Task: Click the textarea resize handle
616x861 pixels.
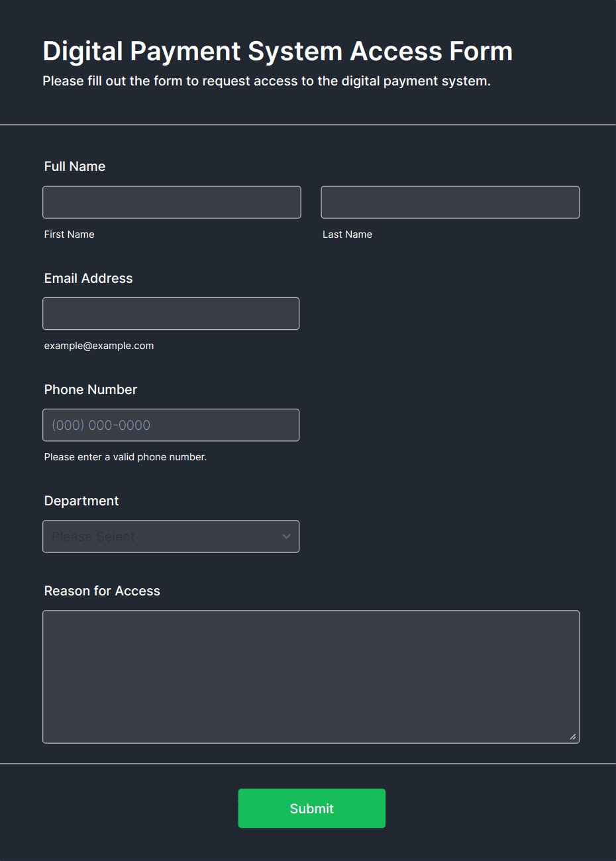Action: pyautogui.click(x=573, y=735)
